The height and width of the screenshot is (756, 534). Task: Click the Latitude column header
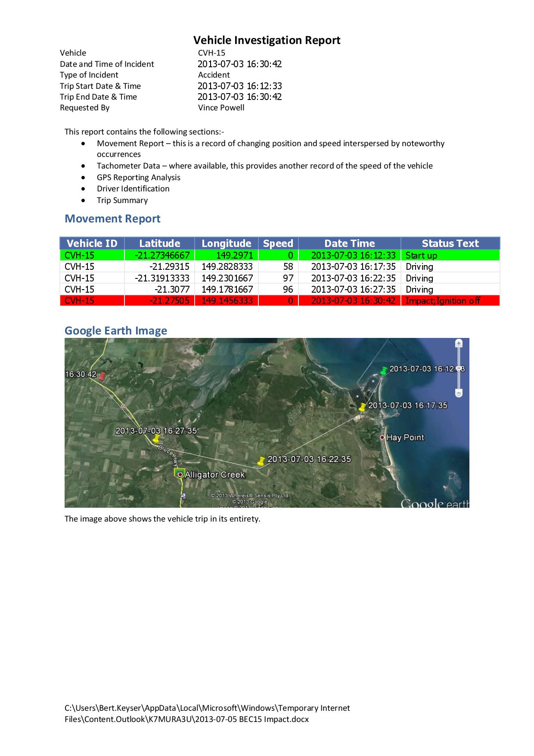point(159,243)
